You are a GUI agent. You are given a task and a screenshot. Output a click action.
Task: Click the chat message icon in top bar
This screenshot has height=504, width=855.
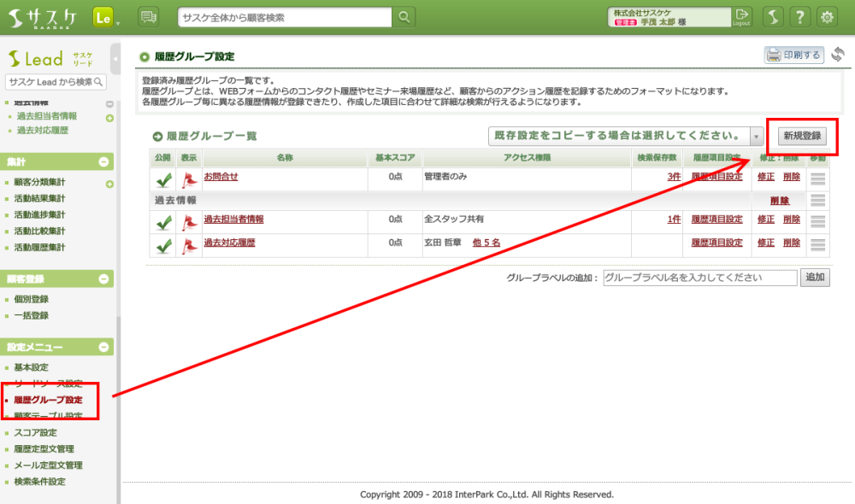149,17
